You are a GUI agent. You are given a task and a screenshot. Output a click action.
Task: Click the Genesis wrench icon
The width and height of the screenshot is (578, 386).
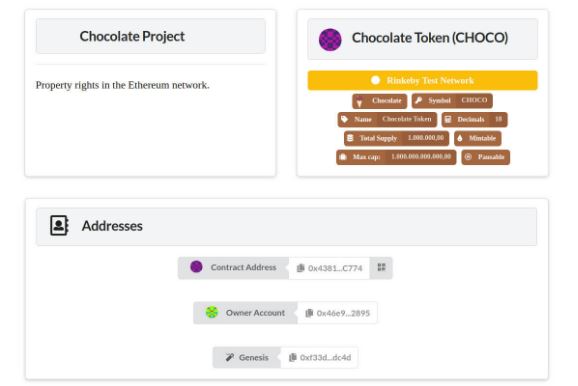click(230, 357)
